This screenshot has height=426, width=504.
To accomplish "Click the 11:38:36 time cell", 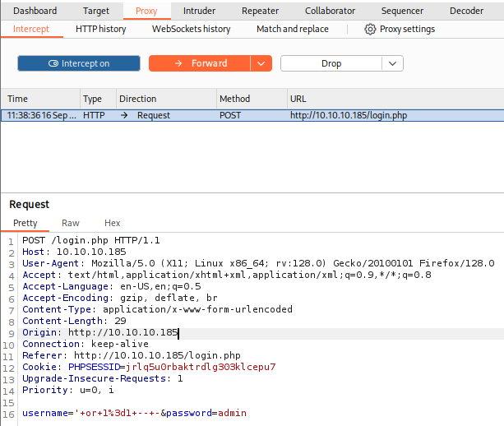I will coord(41,115).
